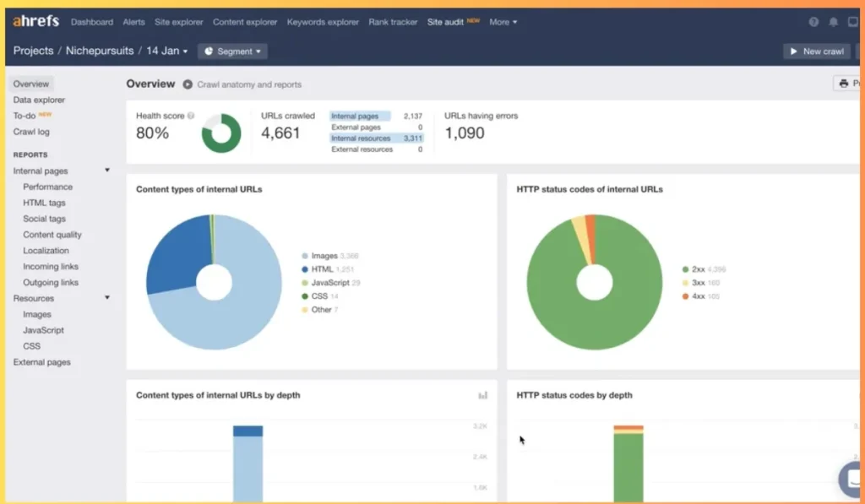Click the Projects breadcrumb link
The image size is (865, 504).
point(33,51)
